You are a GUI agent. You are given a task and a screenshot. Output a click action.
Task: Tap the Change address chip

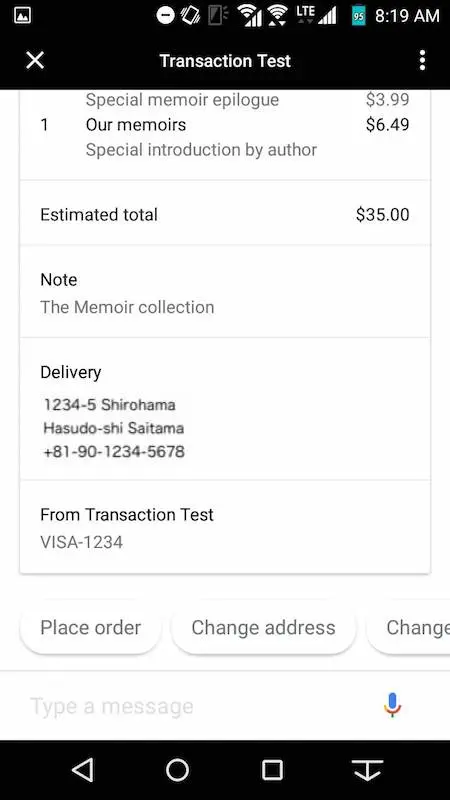tap(263, 628)
